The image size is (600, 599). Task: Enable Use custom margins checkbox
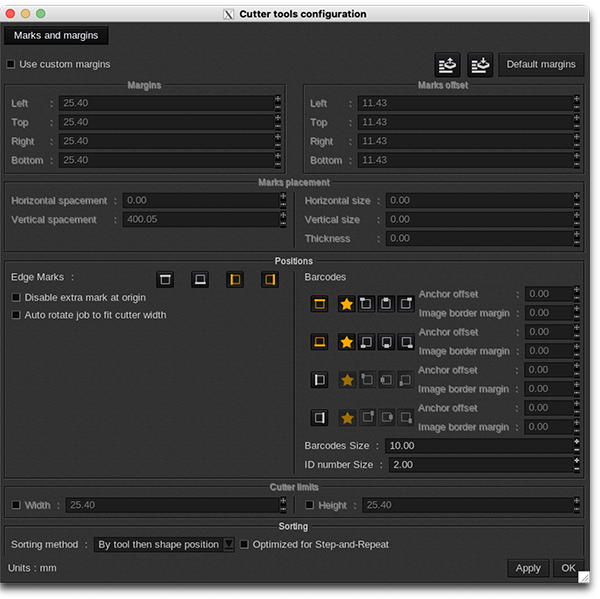click(11, 64)
